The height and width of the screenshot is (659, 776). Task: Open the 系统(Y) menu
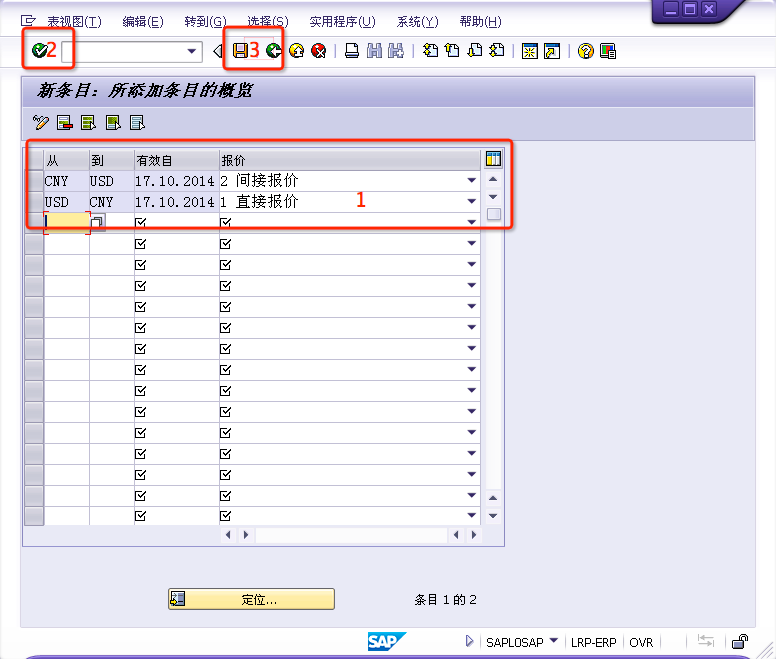[417, 21]
